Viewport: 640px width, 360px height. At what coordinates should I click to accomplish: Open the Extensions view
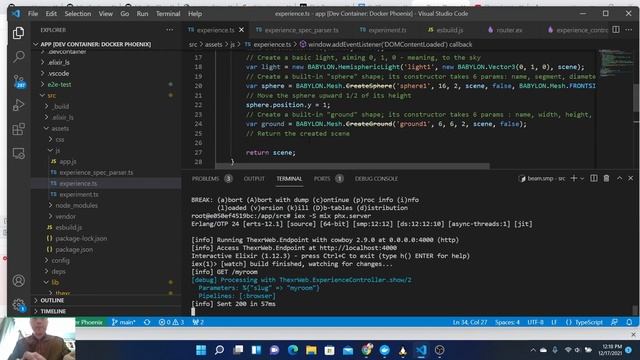coord(18,129)
